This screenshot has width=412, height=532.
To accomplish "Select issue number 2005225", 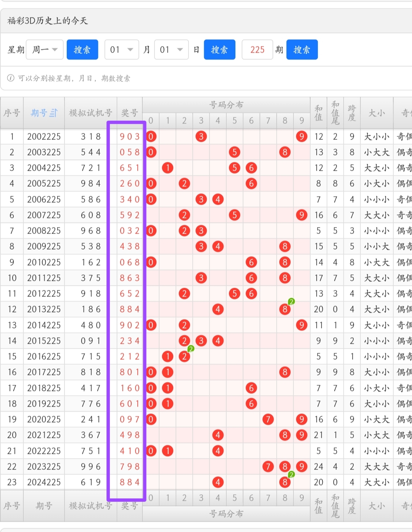I will (x=44, y=183).
